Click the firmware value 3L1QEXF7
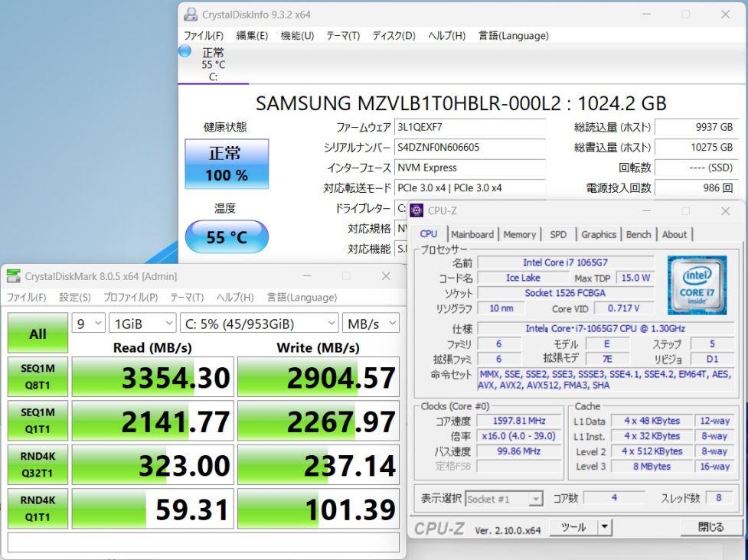 (x=470, y=127)
